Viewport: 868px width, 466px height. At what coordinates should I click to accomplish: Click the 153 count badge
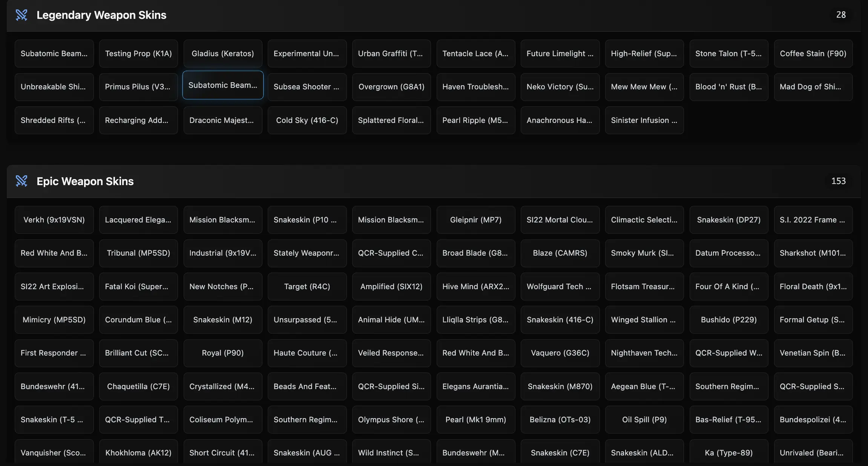[838, 181]
